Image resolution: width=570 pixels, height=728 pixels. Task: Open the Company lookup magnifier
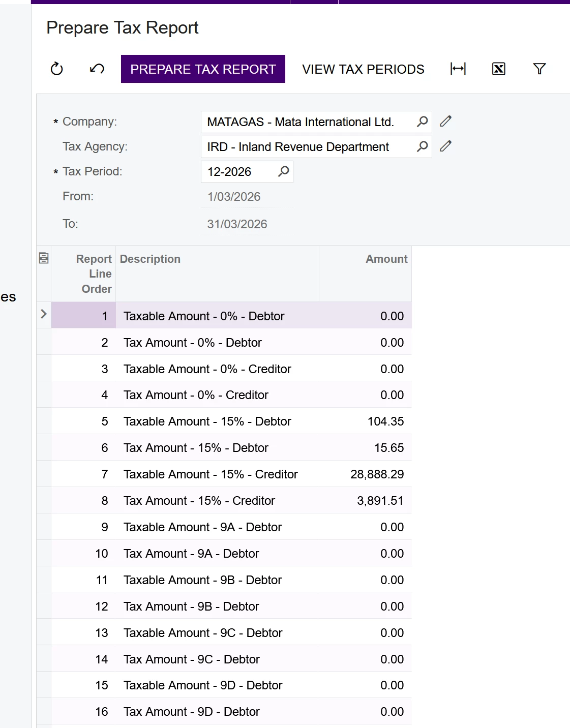[x=422, y=122]
